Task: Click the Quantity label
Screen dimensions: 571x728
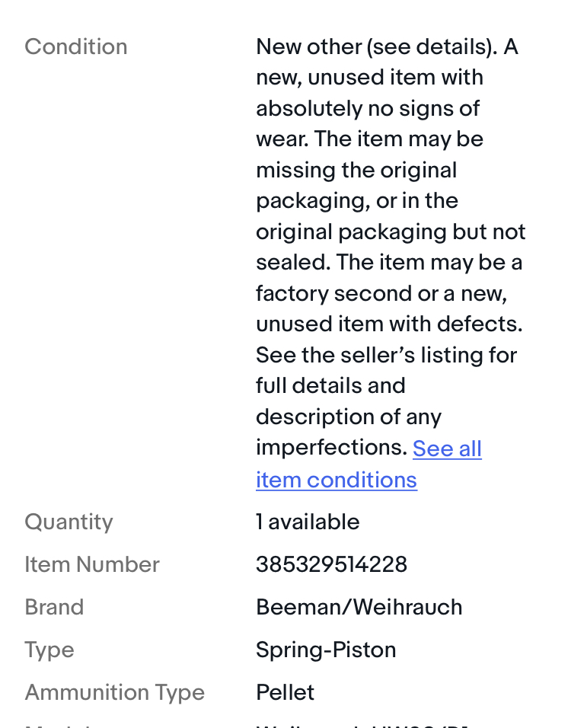Action: pos(69,522)
